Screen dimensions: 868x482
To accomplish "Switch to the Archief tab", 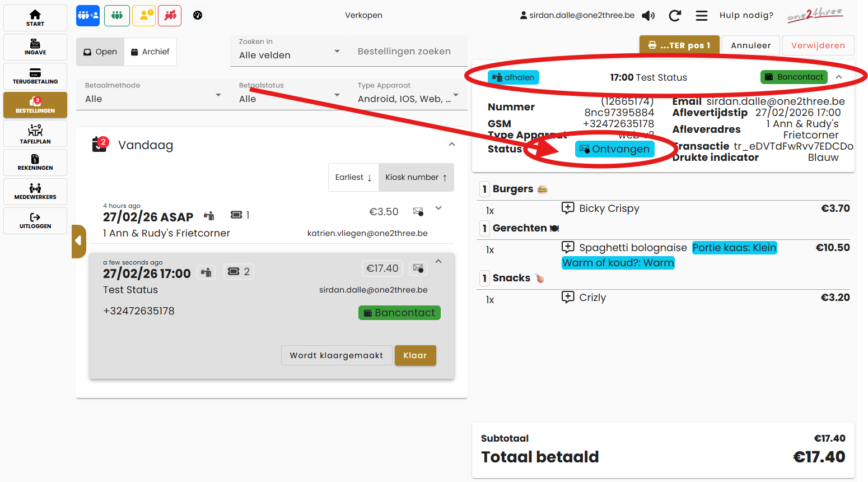I will pyautogui.click(x=150, y=52).
